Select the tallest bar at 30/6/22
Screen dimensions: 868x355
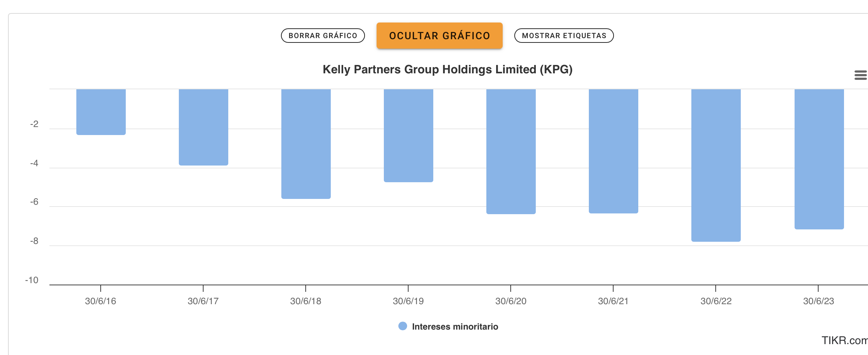pyautogui.click(x=716, y=165)
